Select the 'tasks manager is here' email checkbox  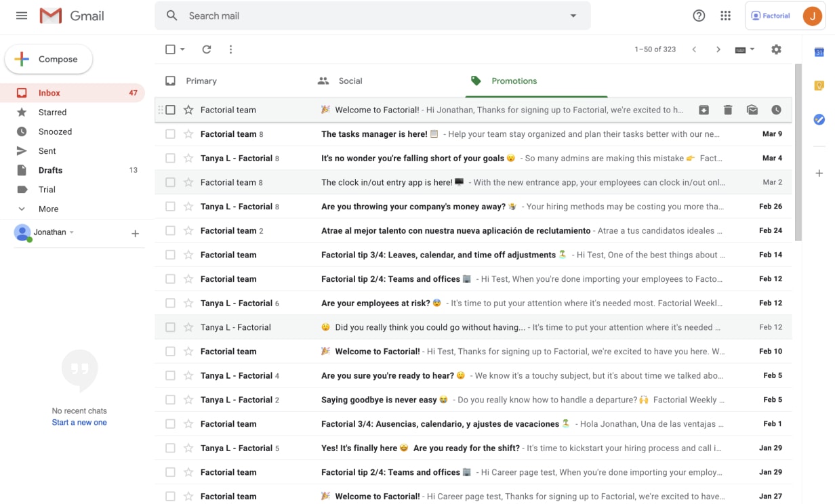tap(170, 134)
